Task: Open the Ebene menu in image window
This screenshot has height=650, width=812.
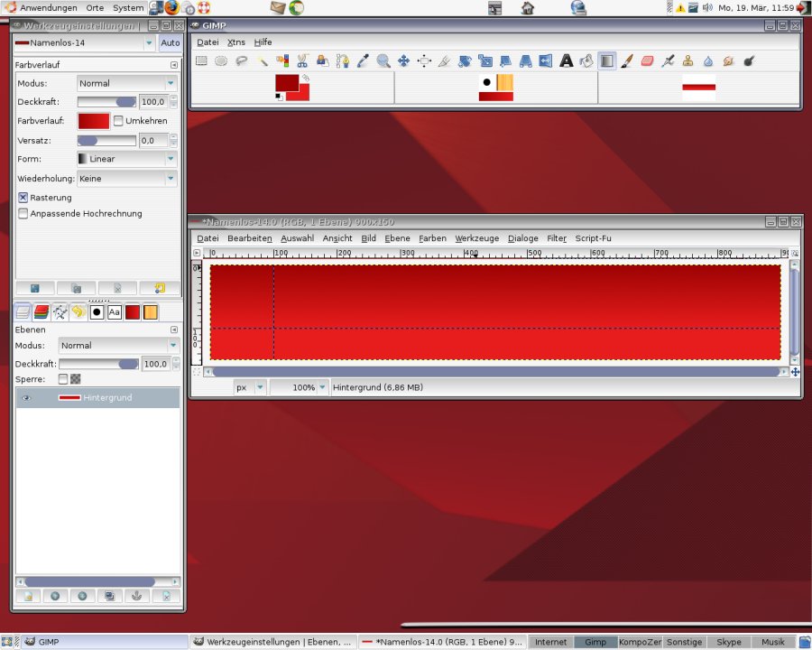Action: [x=397, y=238]
